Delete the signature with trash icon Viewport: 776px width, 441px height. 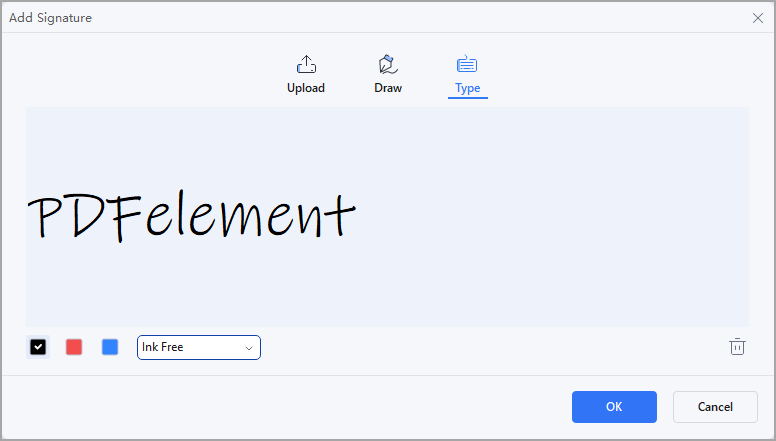737,346
